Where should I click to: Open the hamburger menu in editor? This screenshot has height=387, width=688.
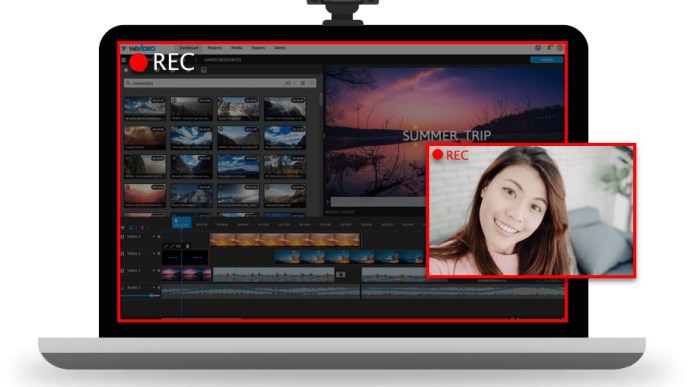(x=124, y=60)
